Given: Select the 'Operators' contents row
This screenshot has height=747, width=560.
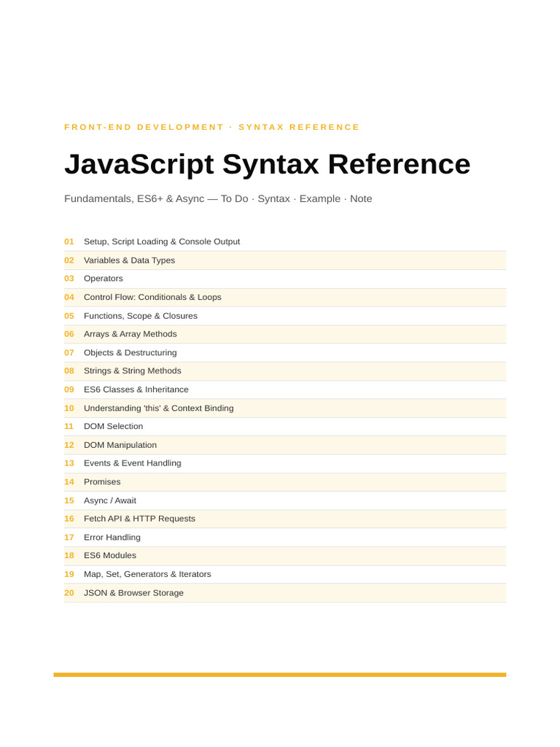Looking at the screenshot, I should click(x=285, y=279).
